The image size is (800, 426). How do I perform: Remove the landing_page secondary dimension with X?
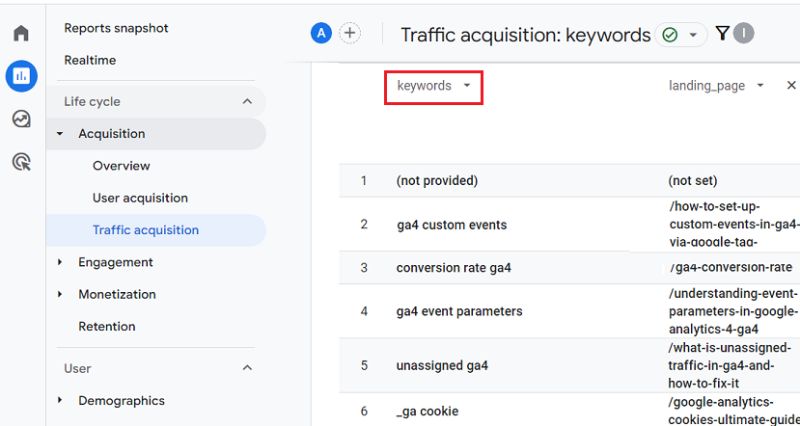click(791, 85)
